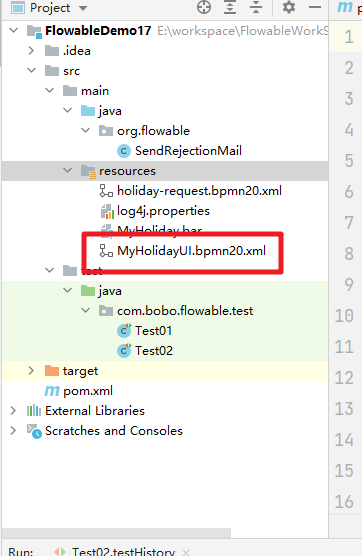Switch to Test02.testHistory run tab
This screenshot has height=556, width=362.
123,551
